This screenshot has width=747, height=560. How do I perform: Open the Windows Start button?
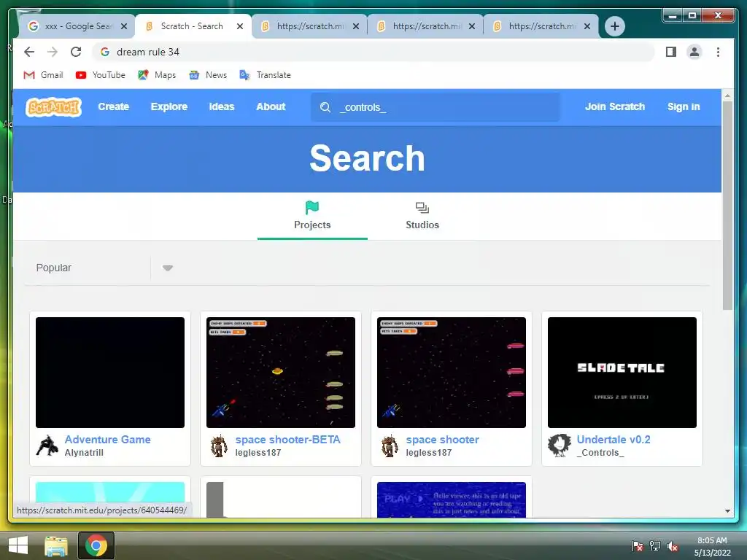tap(18, 545)
